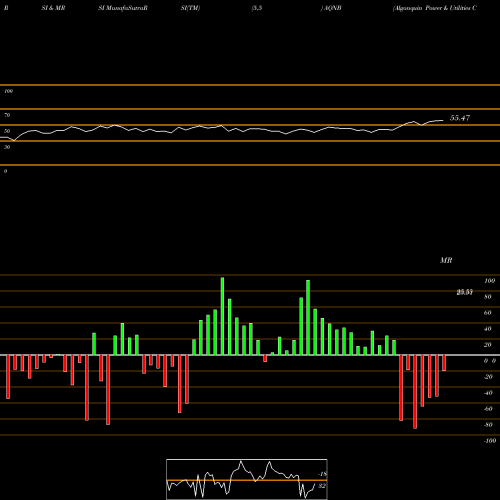Image resolution: width=500 pixels, height=500 pixels.
Task: Click the end of the white RSI line
Action: (443, 120)
